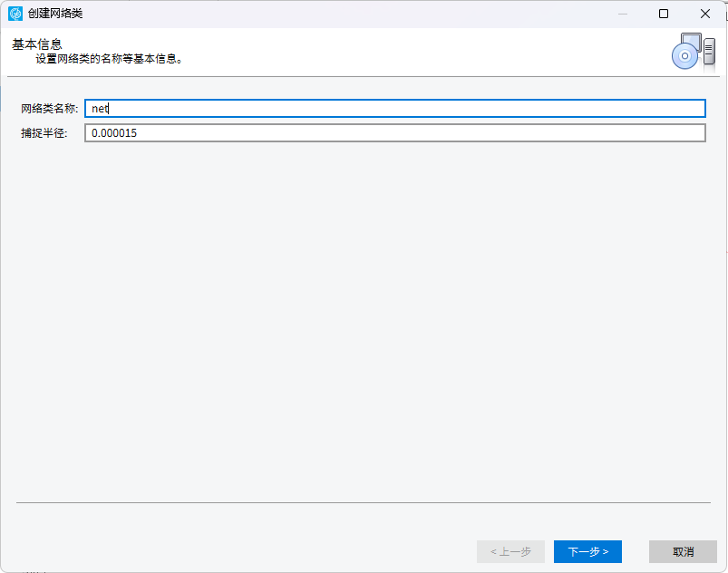The image size is (728, 573).
Task: Maximize the 创建网络类 dialog window
Action: click(x=664, y=14)
